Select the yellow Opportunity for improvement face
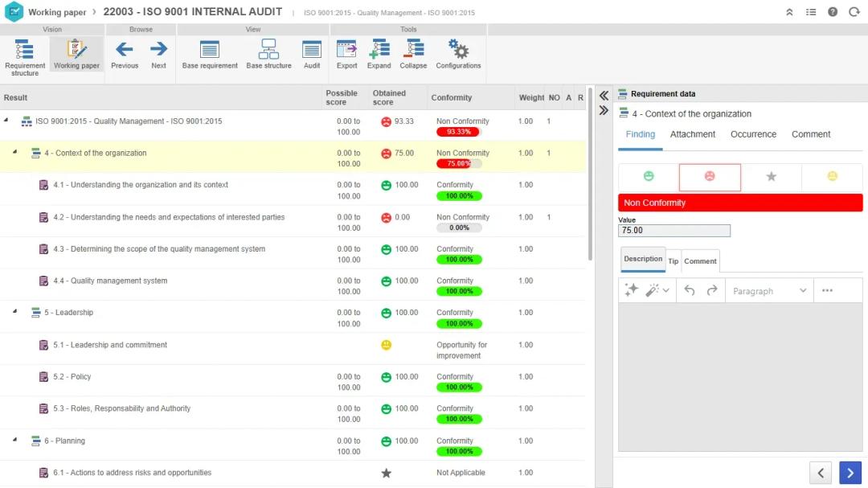Viewport: 868px width, 488px height. pyautogui.click(x=832, y=177)
